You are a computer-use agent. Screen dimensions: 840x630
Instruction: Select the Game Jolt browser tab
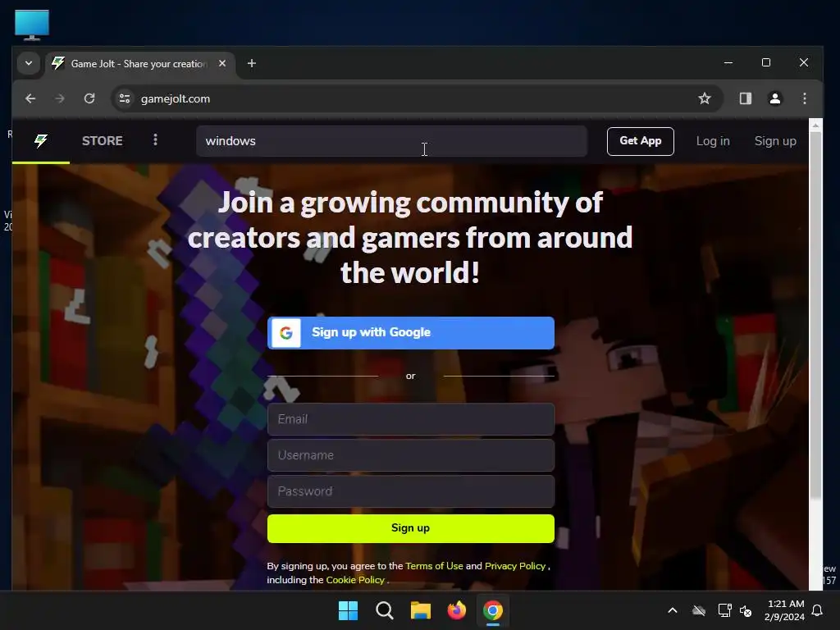(139, 64)
